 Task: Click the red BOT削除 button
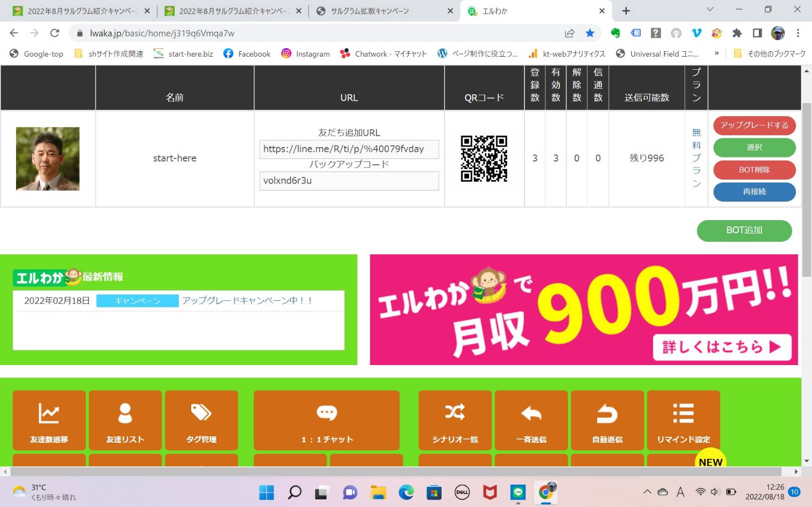(x=754, y=170)
